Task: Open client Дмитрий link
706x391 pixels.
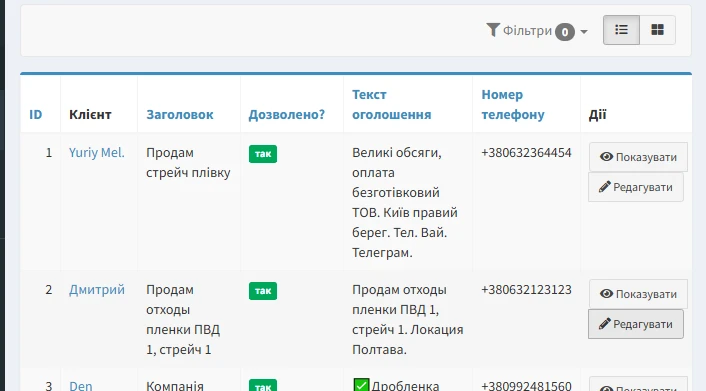Action: [x=97, y=290]
